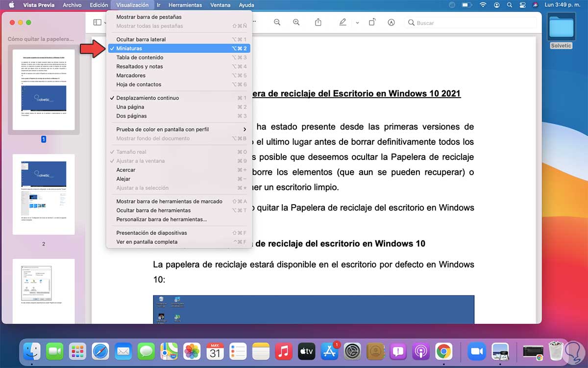The width and height of the screenshot is (588, 368).
Task: Select page 2 thumbnail in the sidebar
Action: [44, 193]
